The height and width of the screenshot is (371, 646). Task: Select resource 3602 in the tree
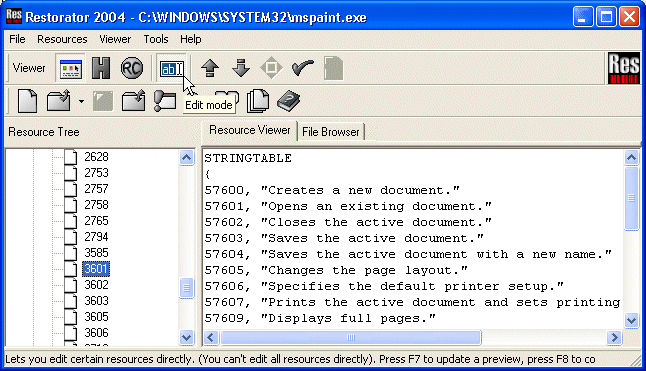[96, 285]
